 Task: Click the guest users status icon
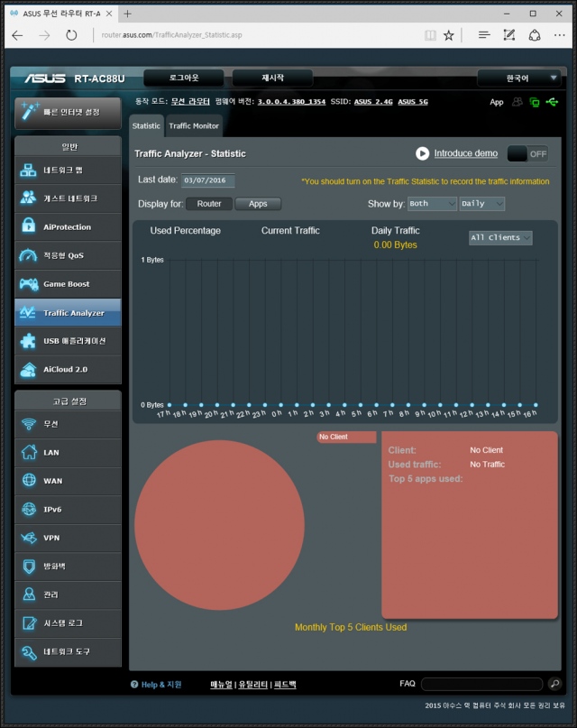click(x=517, y=102)
